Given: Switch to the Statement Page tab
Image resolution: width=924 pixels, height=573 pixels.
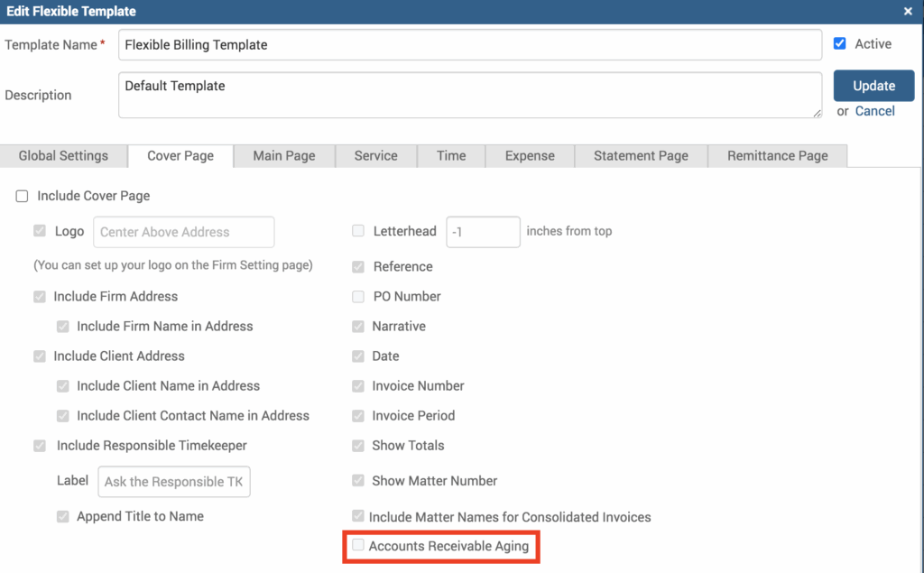Looking at the screenshot, I should point(641,155).
